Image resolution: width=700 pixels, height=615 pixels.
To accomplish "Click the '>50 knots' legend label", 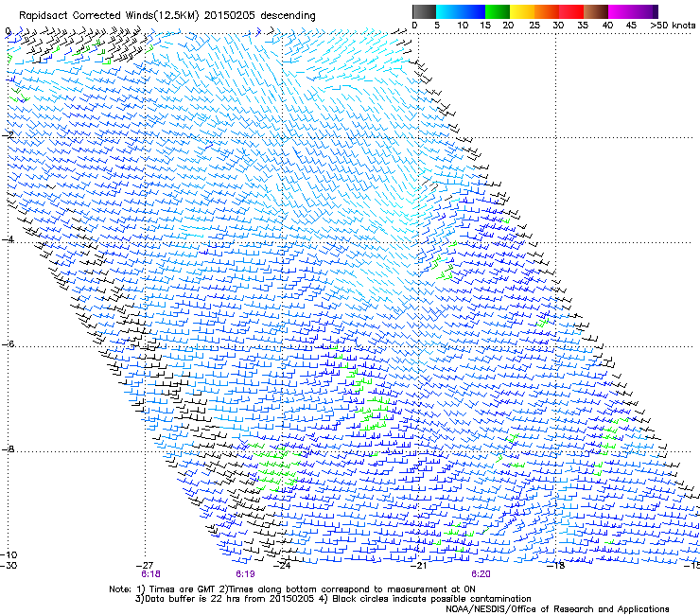I will pyautogui.click(x=674, y=26).
